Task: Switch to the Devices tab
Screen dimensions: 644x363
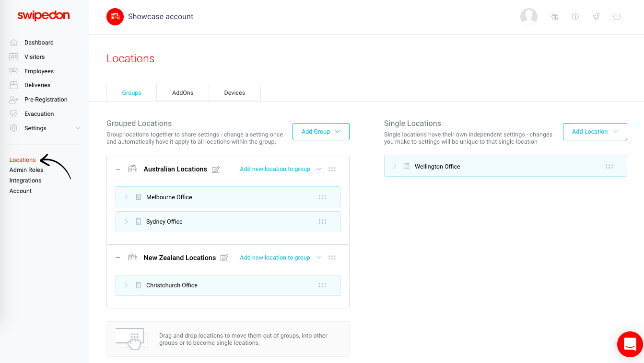Action: tap(234, 93)
